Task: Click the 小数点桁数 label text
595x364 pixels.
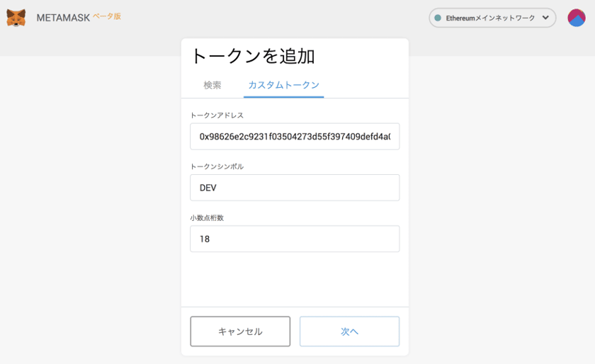Action: (207, 218)
